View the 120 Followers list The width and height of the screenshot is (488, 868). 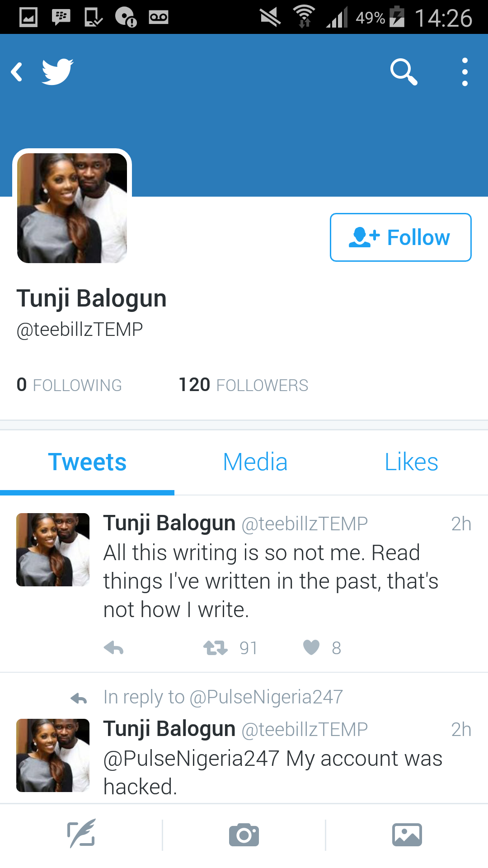244,385
